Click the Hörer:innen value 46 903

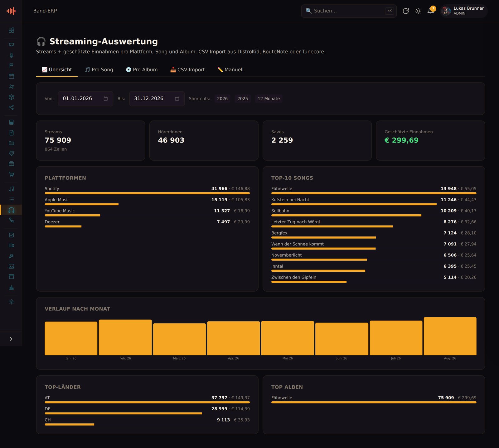[x=171, y=140]
